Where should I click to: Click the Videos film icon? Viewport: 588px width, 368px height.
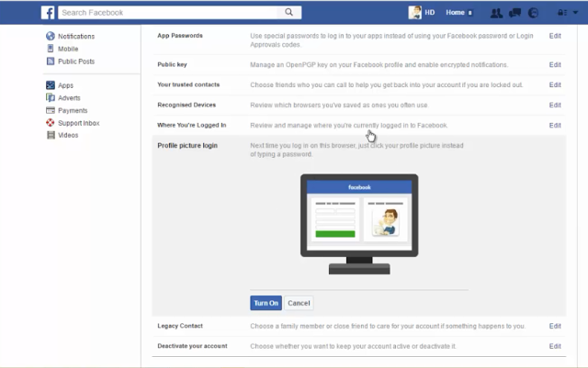[x=51, y=135]
